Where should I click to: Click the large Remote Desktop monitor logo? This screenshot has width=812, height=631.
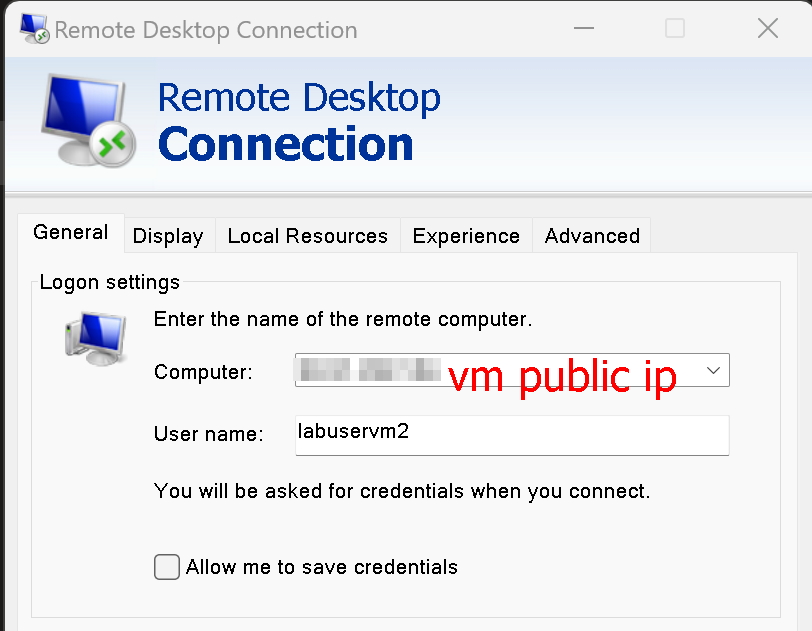point(89,121)
